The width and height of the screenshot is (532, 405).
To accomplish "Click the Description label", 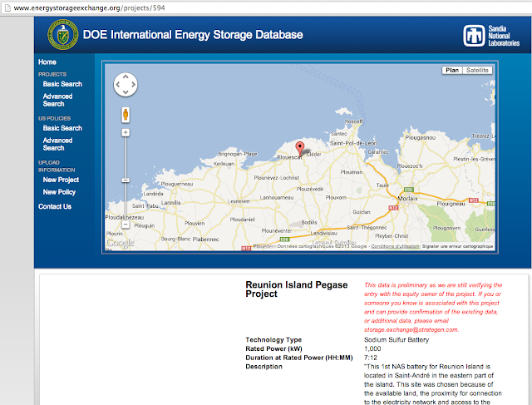I will click(264, 367).
